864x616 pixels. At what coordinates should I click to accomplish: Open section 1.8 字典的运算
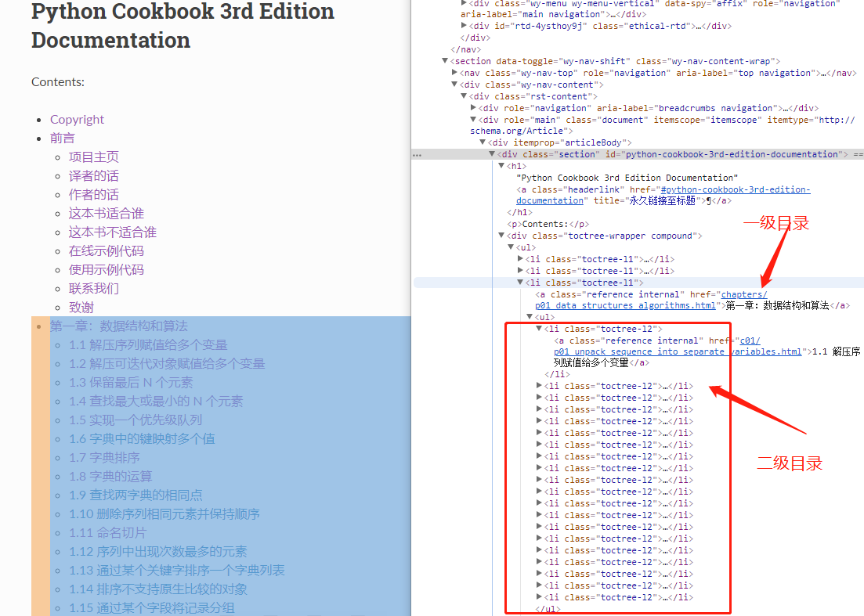[x=110, y=476]
